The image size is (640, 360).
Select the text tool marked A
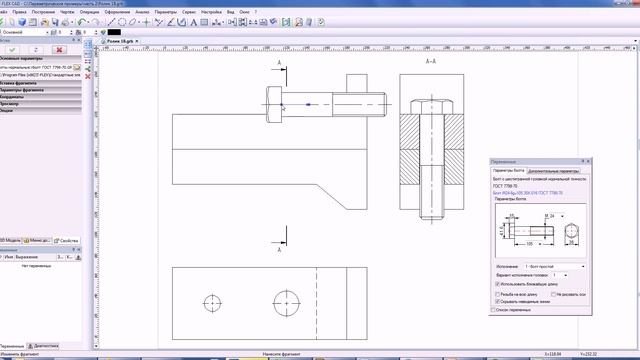[193, 22]
